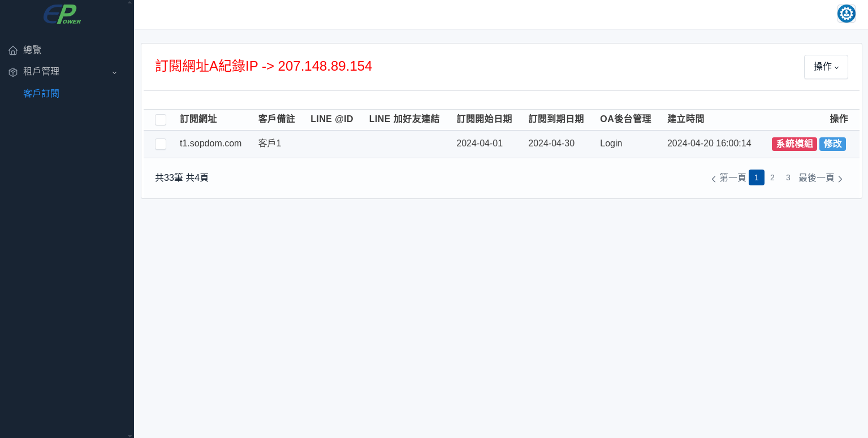Screen dimensions: 868x438
Task: Tick the select-all checkbox in table header
Action: click(161, 120)
